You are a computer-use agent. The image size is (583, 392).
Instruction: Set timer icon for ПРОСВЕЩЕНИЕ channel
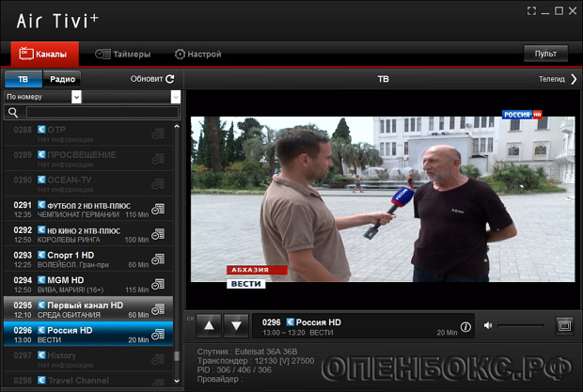158,159
